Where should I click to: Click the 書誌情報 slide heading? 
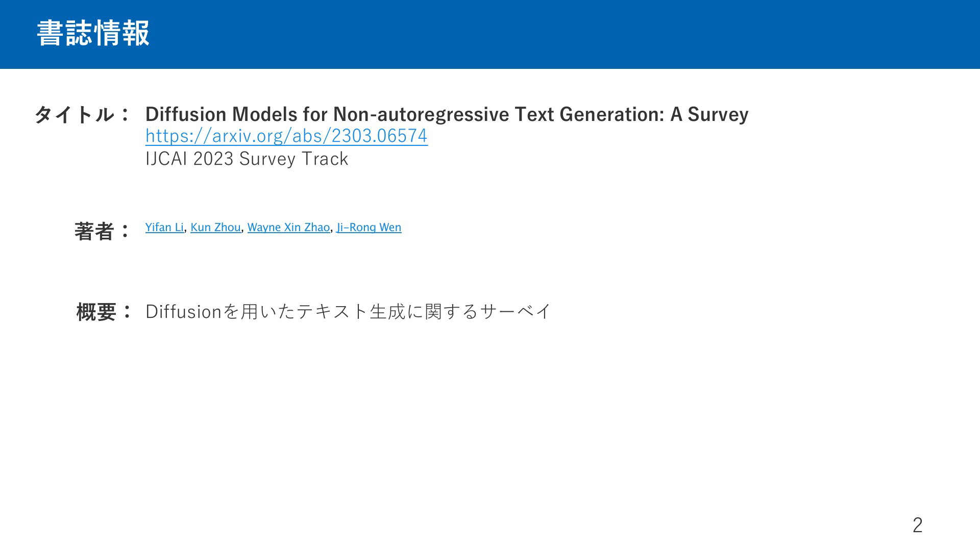(x=93, y=33)
